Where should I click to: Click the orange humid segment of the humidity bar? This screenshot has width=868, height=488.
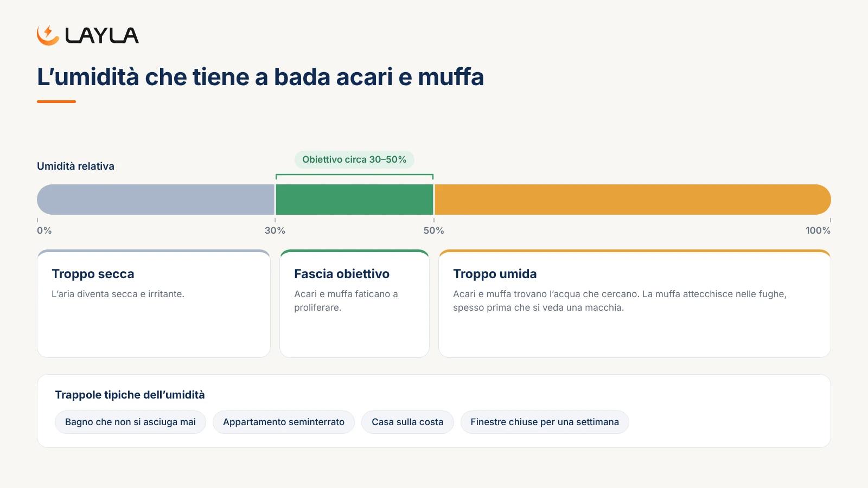[633, 200]
